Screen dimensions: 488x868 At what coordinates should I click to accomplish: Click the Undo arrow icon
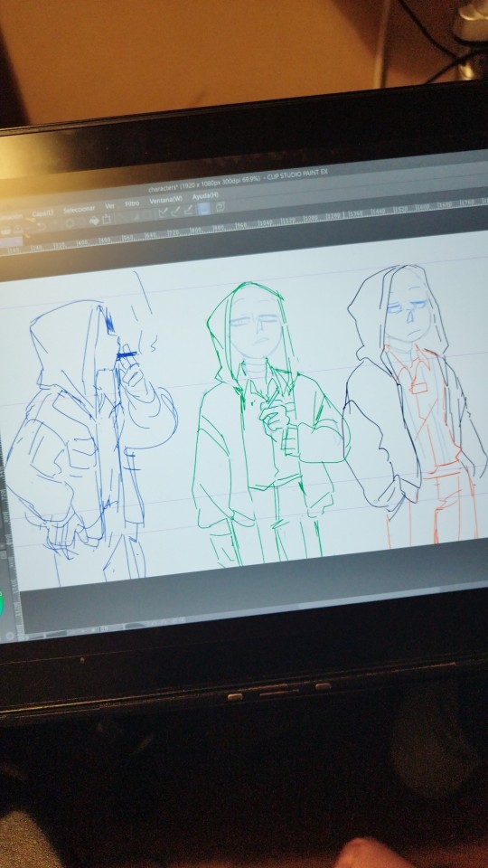41,225
